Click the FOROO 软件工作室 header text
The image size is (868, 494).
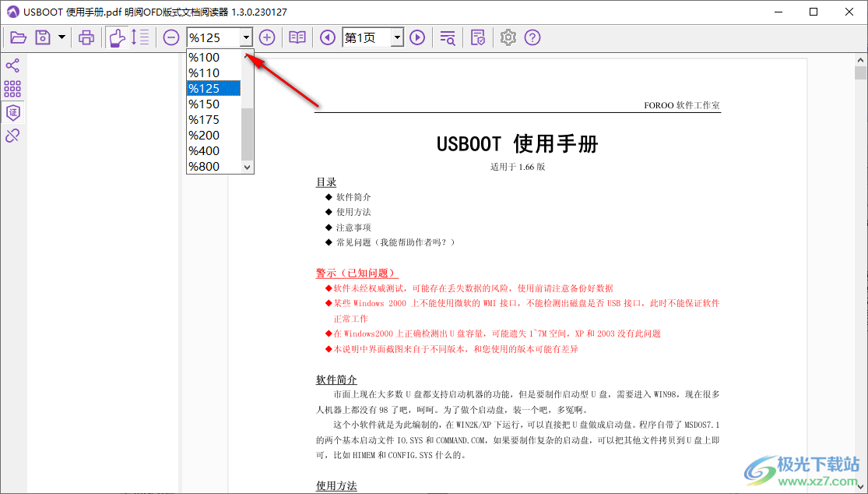(682, 105)
